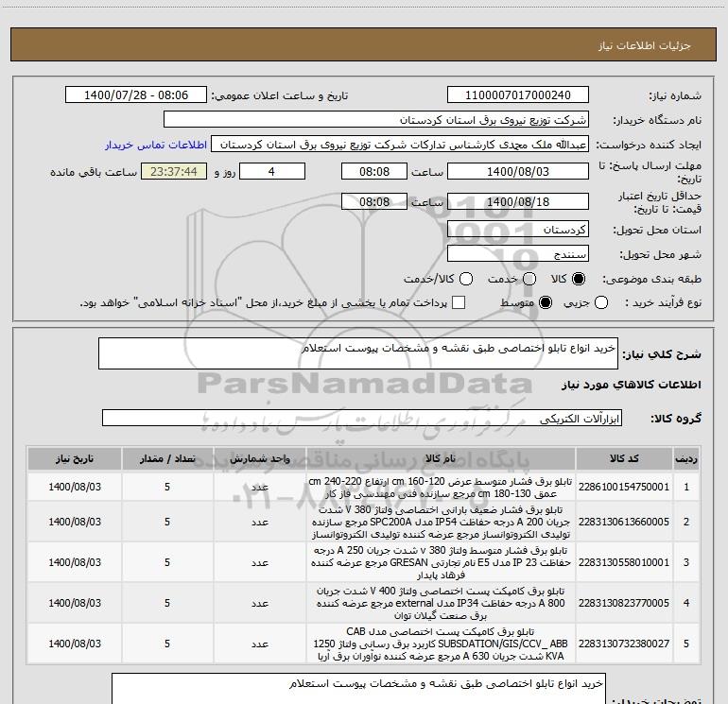Click response deadline time field 08:08
The height and width of the screenshot is (704, 728).
click(374, 172)
